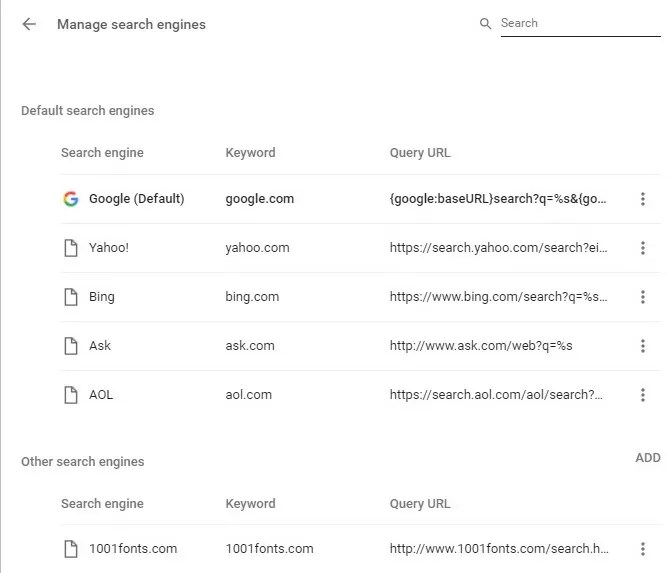Go back using the arrow icon

point(29,24)
